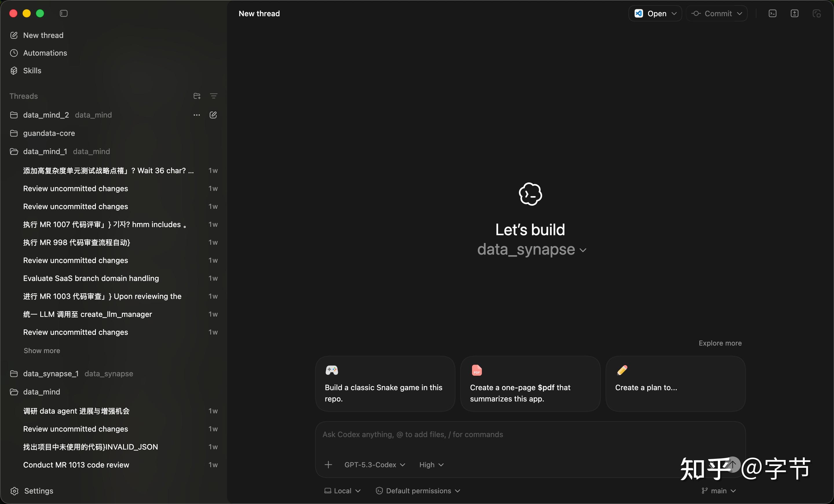
Task: Click the add-new-folder icon beside Threads
Action: coord(197,96)
